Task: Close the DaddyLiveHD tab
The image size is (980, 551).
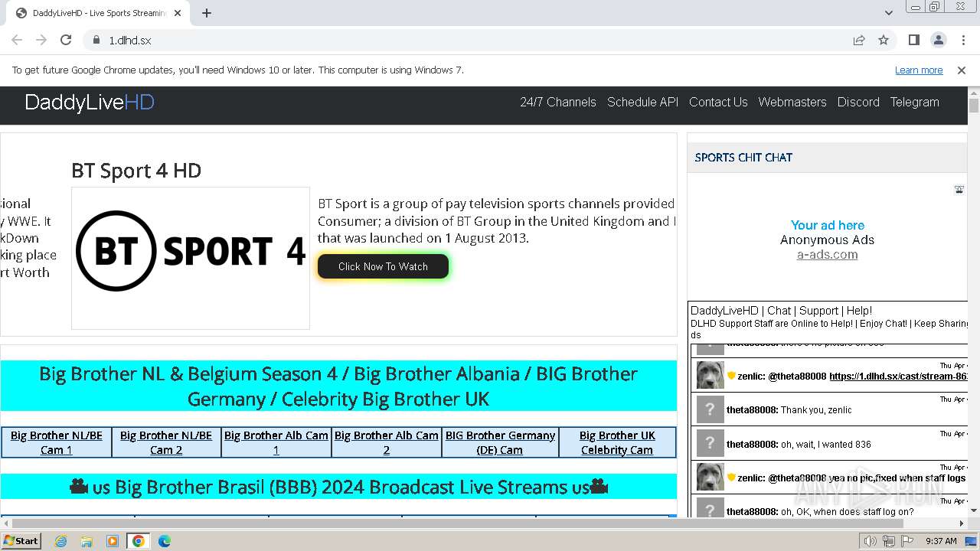Action: (178, 13)
